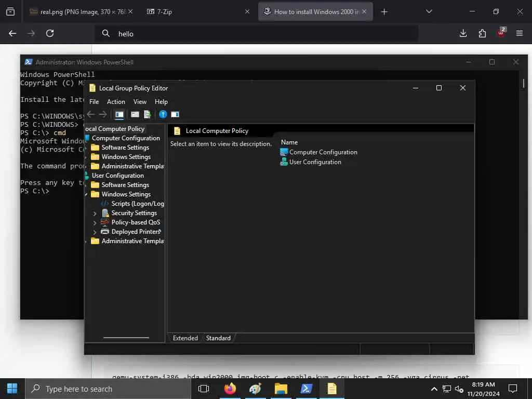
Task: Expand the Deployed Printers node chevron
Action: (x=95, y=232)
